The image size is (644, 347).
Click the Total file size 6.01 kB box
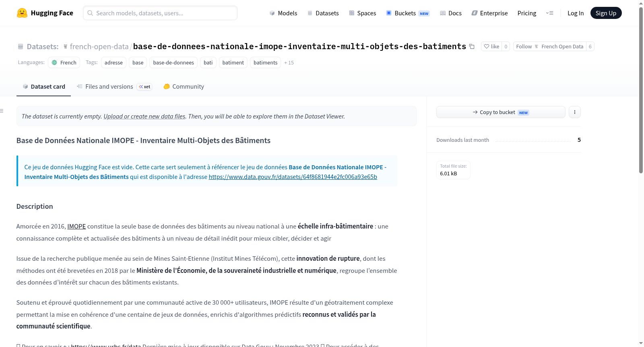point(453,170)
